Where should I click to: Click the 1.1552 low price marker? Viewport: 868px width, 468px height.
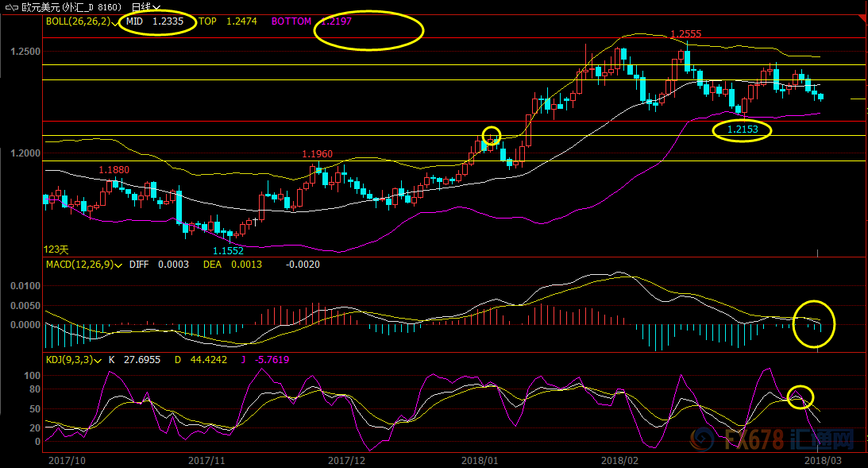[228, 250]
